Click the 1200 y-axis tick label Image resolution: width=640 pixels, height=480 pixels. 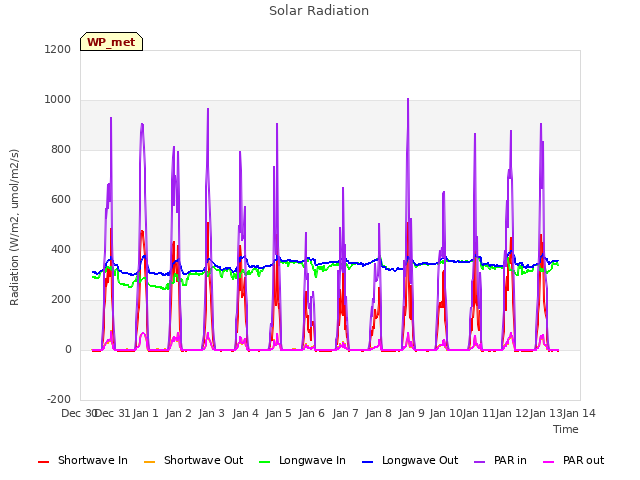[x=58, y=49]
